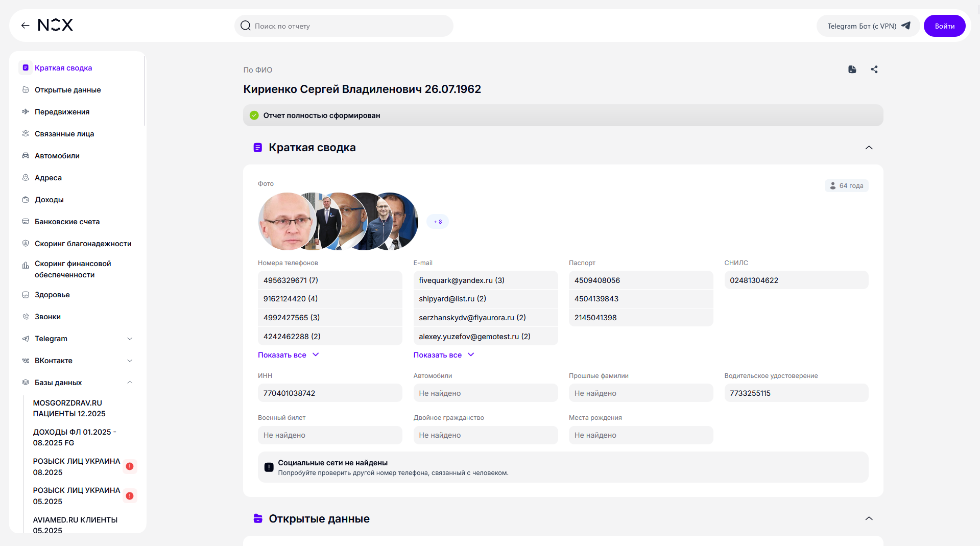Viewport: 980px width, 546px height.
Task: Click the share icon above the report
Action: click(874, 69)
